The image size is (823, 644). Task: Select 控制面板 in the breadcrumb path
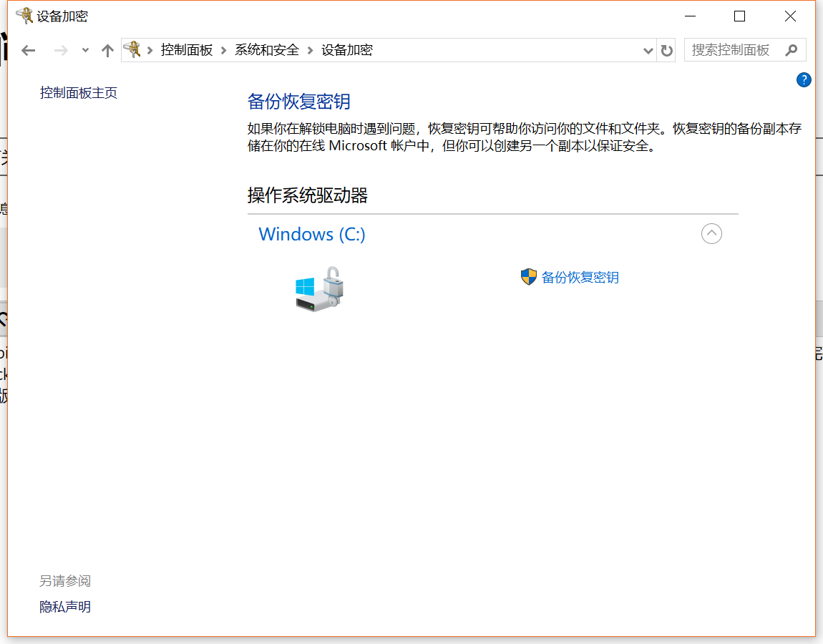coord(186,50)
